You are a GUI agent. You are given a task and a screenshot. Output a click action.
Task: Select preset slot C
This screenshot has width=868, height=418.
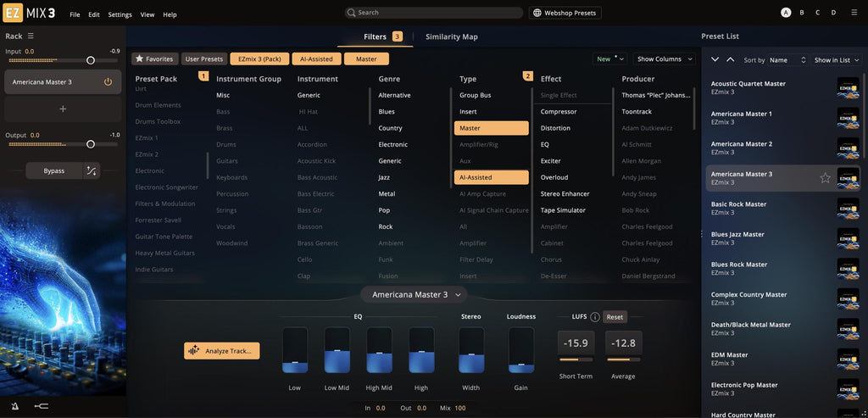(818, 12)
